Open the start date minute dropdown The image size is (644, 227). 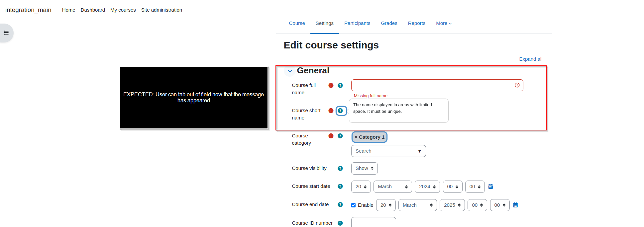point(475,187)
